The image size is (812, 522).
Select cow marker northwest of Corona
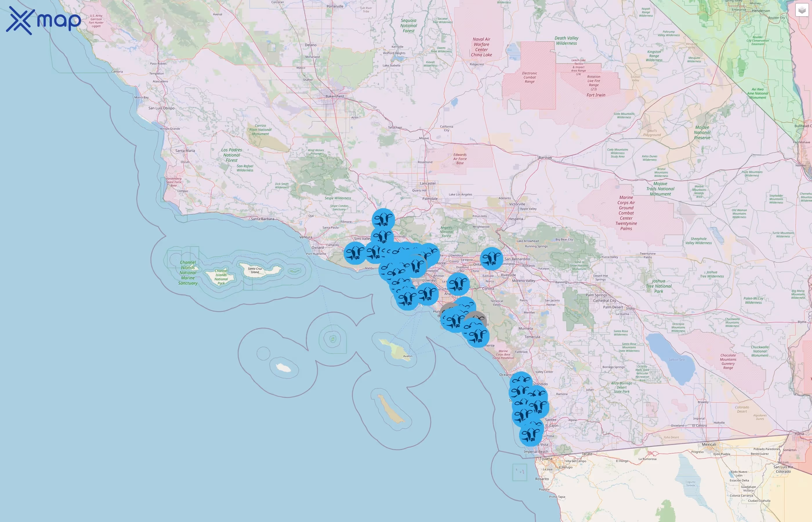458,284
